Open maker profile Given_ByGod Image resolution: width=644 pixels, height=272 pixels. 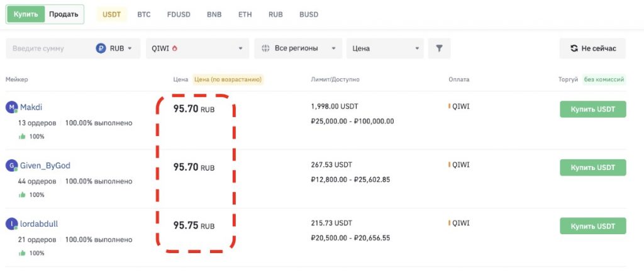pos(45,166)
